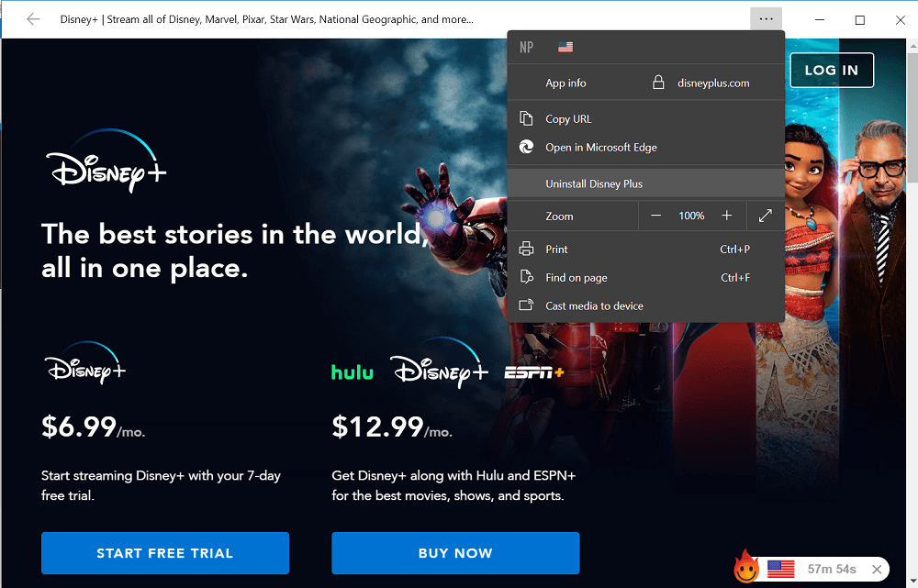Viewport: 918px width, 588px height.
Task: Click the BUY NOW button
Action: point(455,553)
